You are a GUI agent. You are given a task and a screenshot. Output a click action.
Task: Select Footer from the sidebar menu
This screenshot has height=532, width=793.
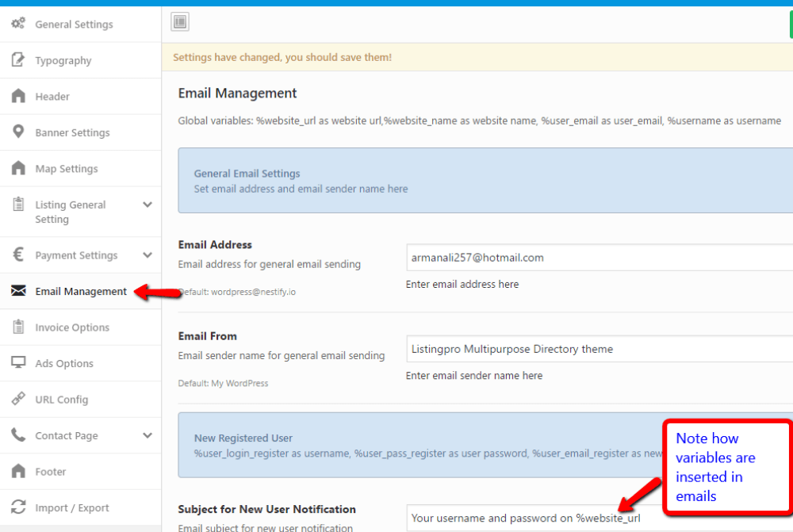click(x=51, y=471)
